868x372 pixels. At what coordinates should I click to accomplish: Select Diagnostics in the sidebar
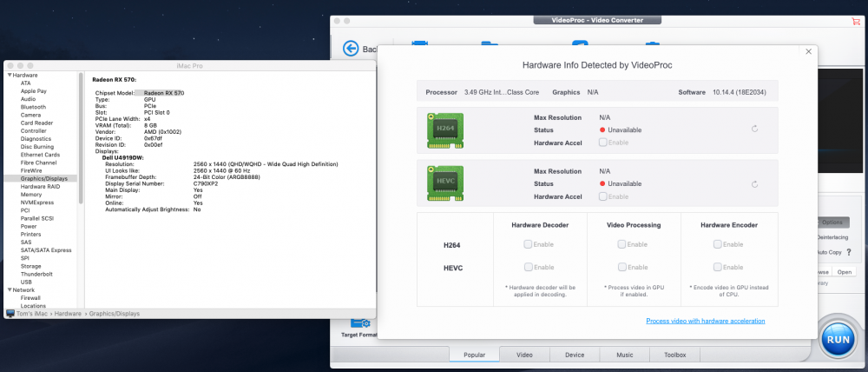click(x=36, y=138)
